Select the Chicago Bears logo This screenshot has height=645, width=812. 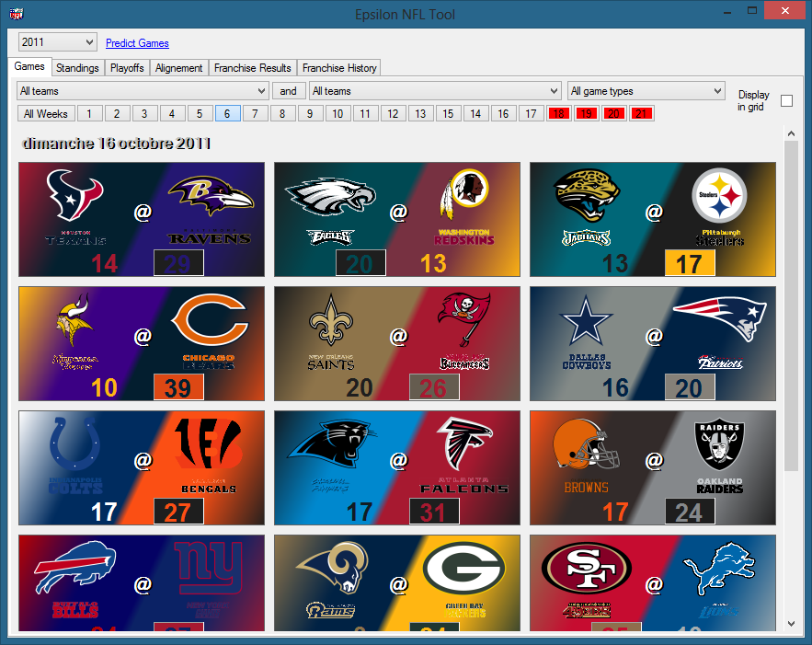(x=208, y=320)
